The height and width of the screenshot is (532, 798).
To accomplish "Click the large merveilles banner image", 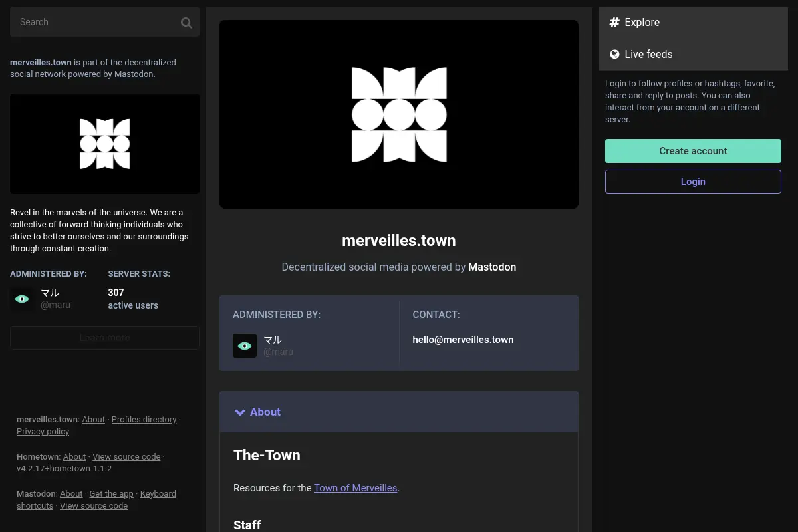I will [x=399, y=114].
